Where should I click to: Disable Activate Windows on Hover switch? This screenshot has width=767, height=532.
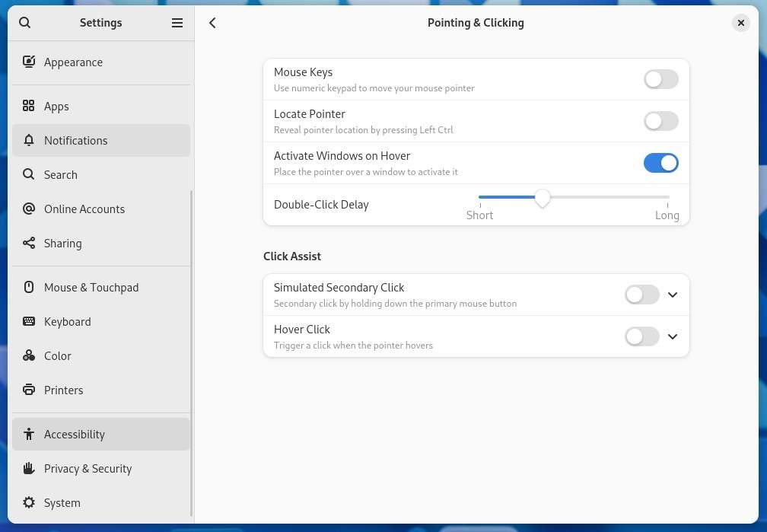click(x=660, y=163)
